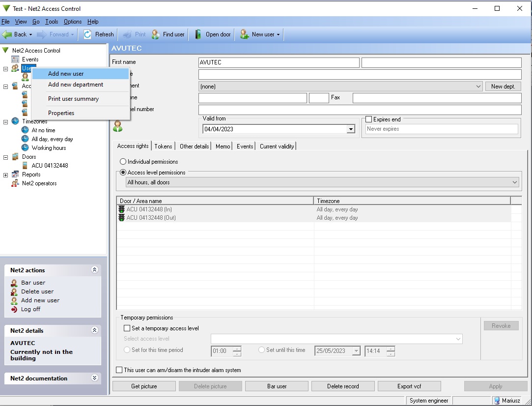Switch to the Tokens tab
This screenshot has width=532, height=406.
[x=163, y=146]
